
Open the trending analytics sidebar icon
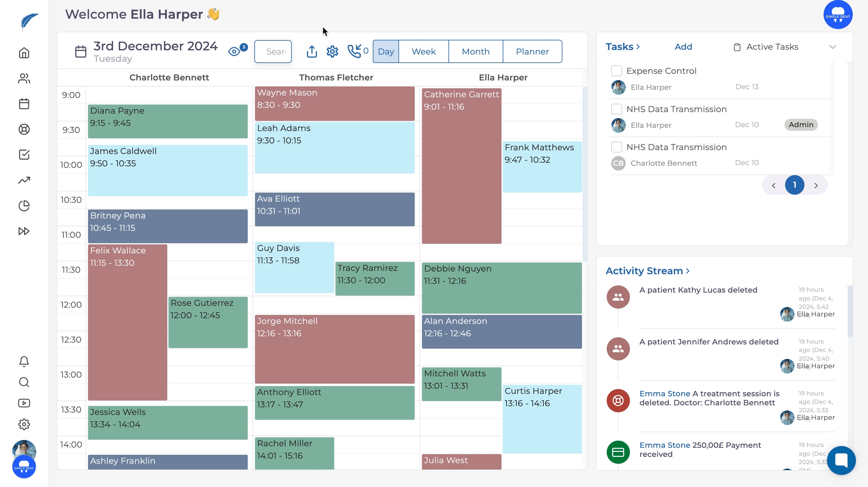(24, 180)
